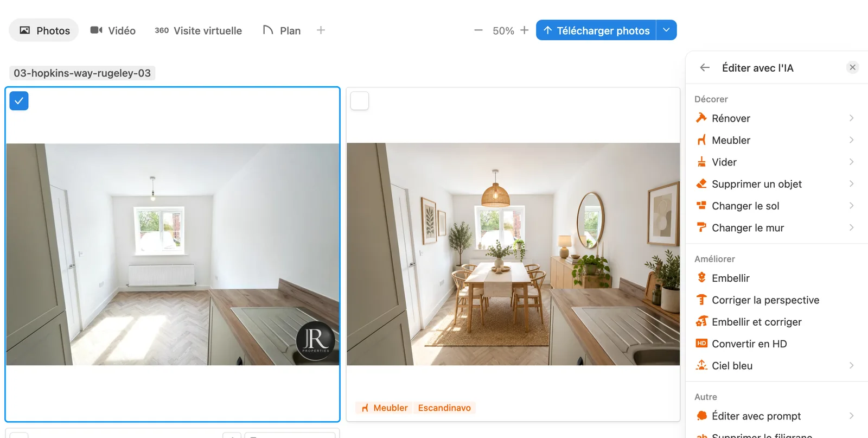Select the Changer le mur option
This screenshot has height=438, width=868.
776,227
